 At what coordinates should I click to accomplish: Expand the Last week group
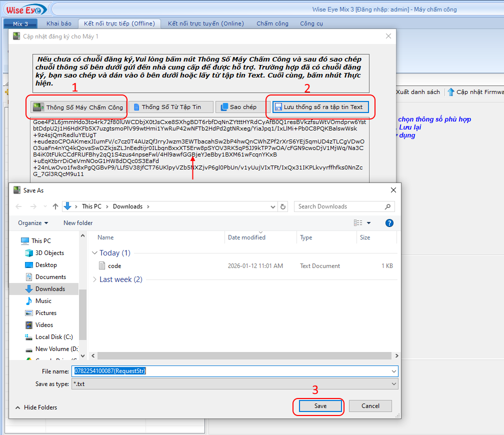tap(94, 279)
